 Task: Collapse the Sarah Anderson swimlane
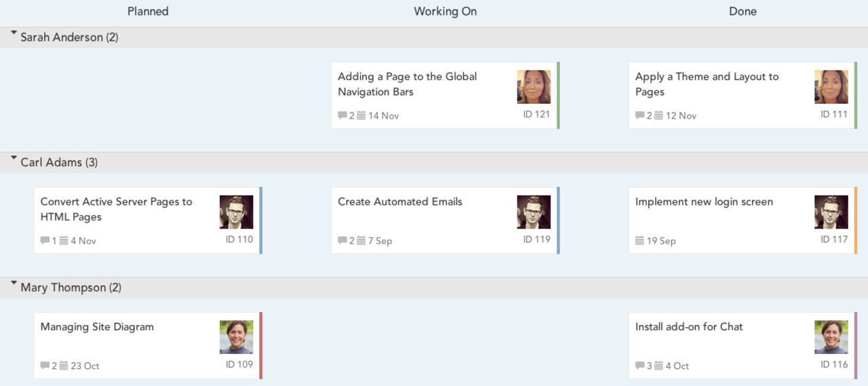(x=14, y=33)
